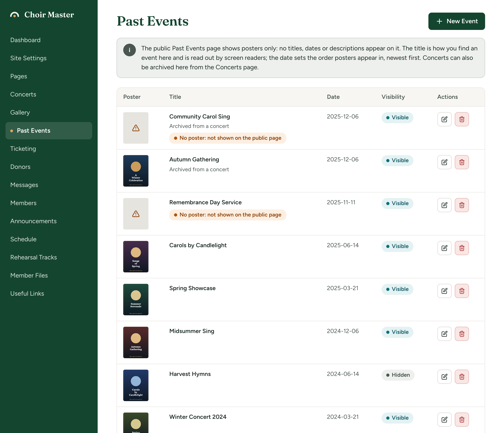Go to Site Settings
Screen dimensions: 504x433
point(49,58)
